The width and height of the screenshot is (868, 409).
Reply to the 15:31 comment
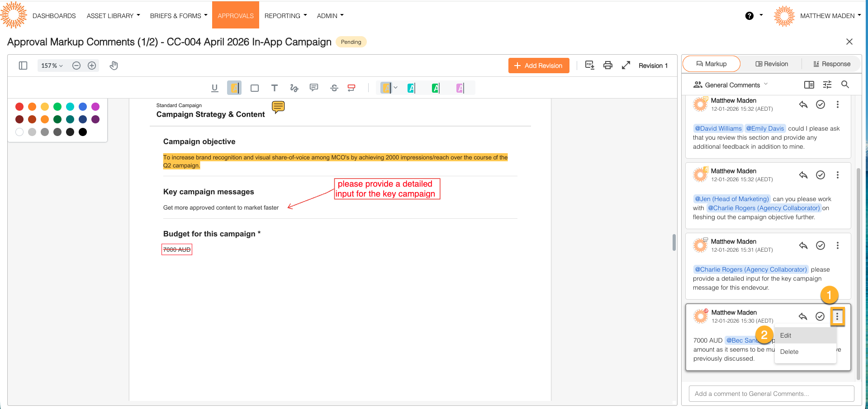803,245
